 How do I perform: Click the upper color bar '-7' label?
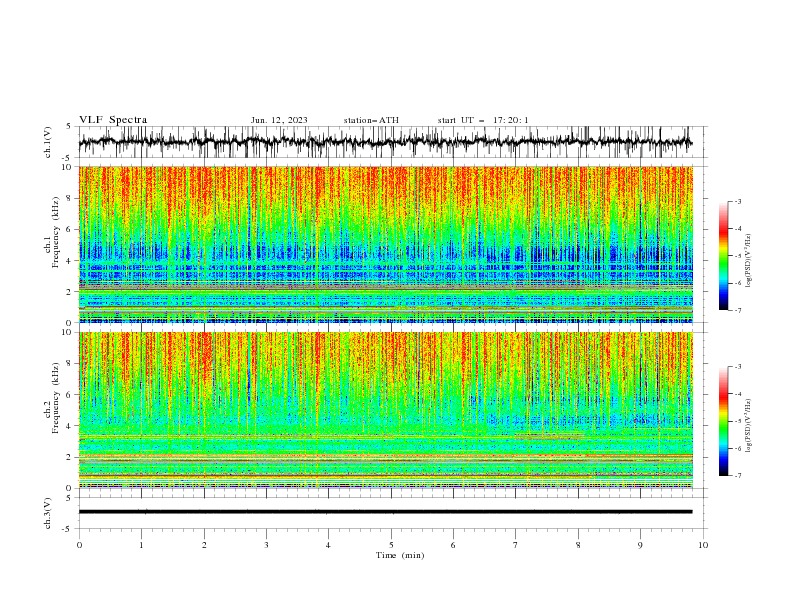pyautogui.click(x=738, y=310)
